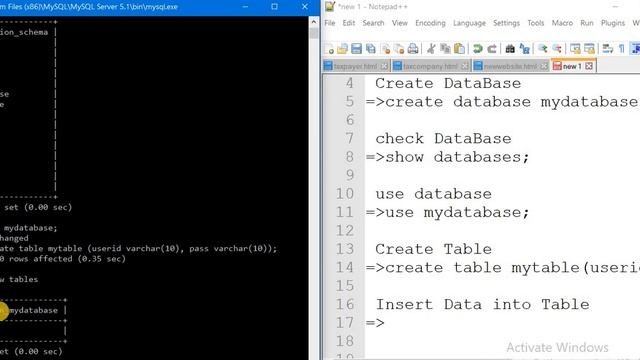
Task: Click the Cut scissors icon
Action: tap(431, 49)
